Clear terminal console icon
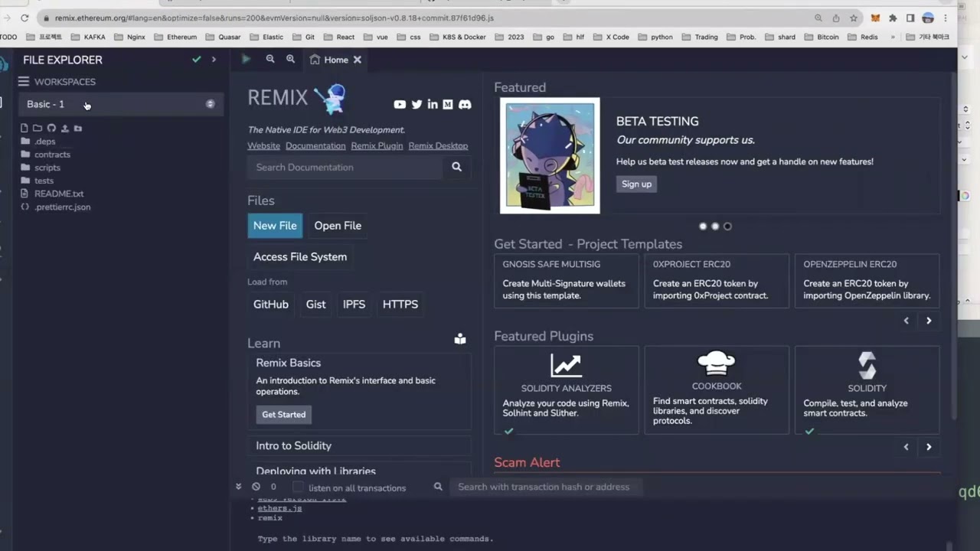The width and height of the screenshot is (980, 551). (256, 487)
